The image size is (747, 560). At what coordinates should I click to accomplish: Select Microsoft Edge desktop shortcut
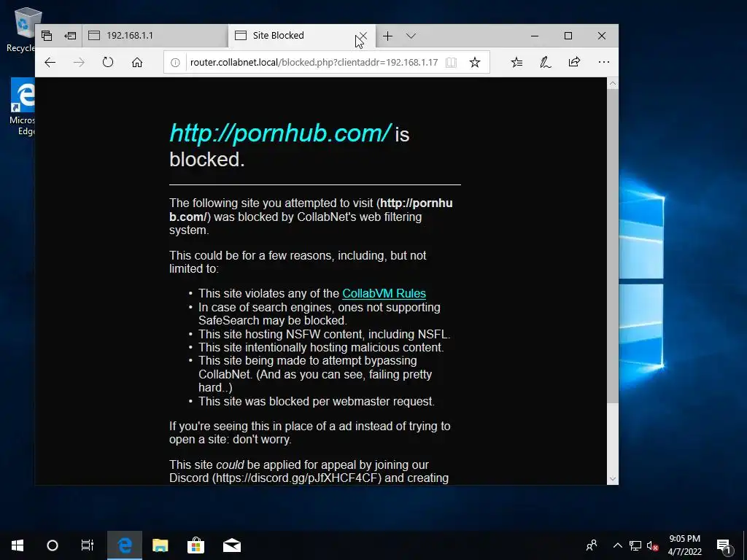pyautogui.click(x=22, y=108)
